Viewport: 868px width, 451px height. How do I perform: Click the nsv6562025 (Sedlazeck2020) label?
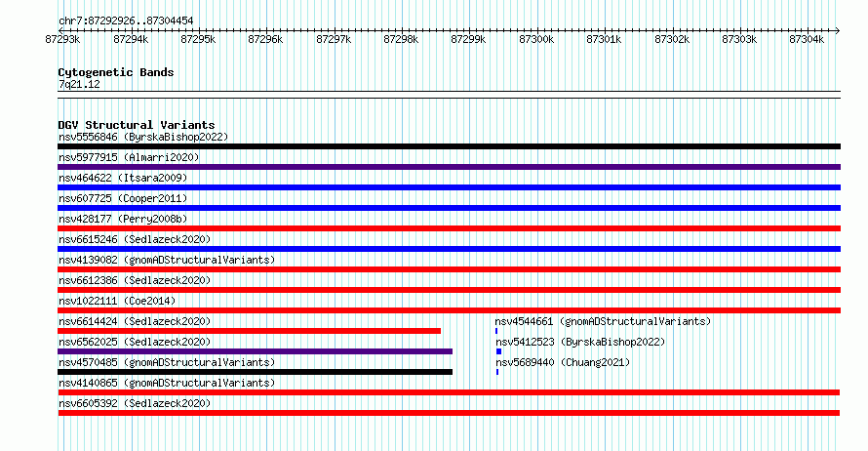click(135, 342)
